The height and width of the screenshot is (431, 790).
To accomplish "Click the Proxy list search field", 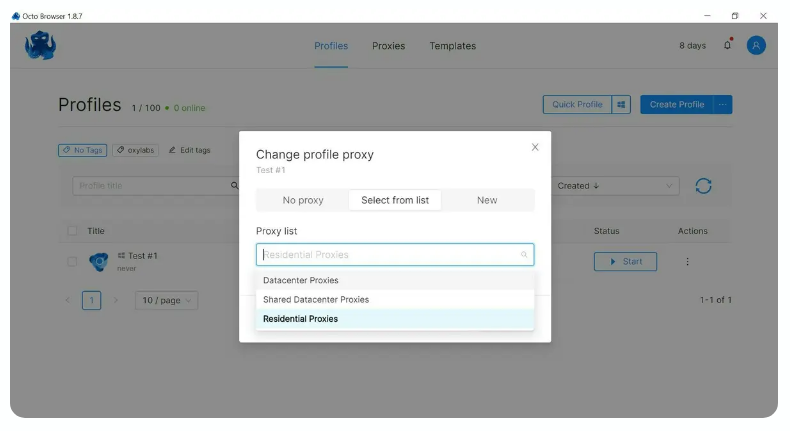I will click(390, 255).
